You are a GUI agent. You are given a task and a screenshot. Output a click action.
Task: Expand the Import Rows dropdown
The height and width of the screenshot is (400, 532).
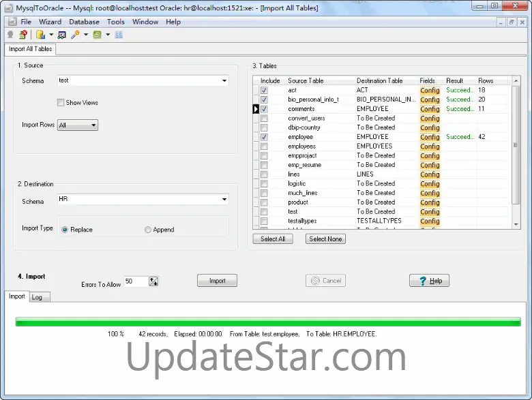tap(93, 125)
